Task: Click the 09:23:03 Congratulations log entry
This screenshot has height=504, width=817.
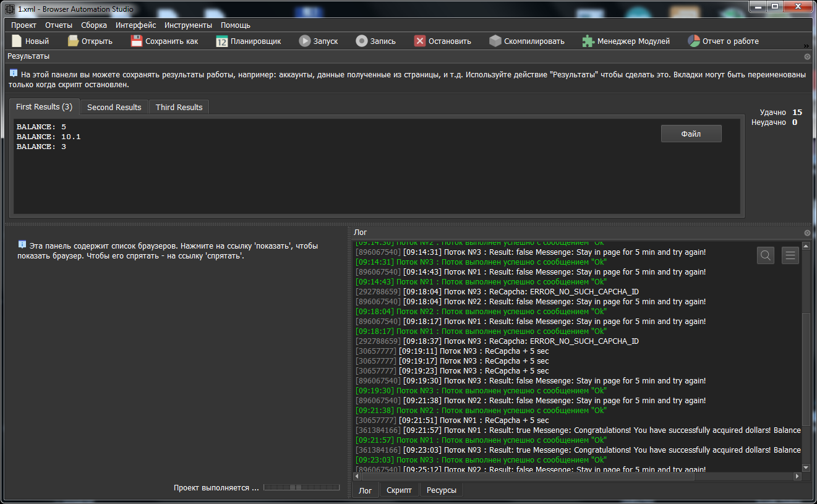Action: point(578,450)
